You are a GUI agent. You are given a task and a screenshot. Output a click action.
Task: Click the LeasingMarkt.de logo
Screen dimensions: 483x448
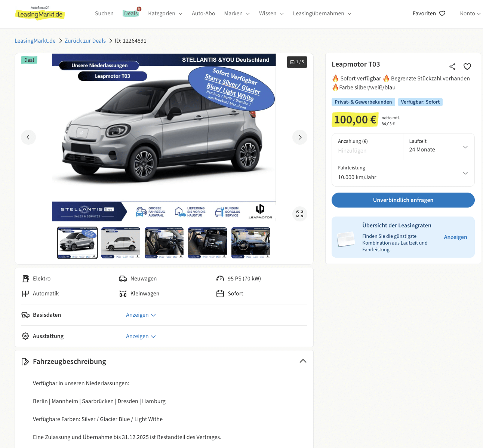click(40, 13)
